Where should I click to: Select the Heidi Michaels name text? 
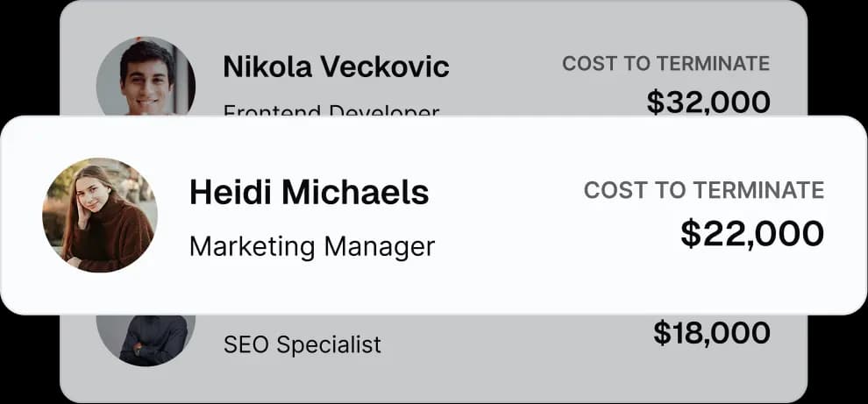coord(309,193)
